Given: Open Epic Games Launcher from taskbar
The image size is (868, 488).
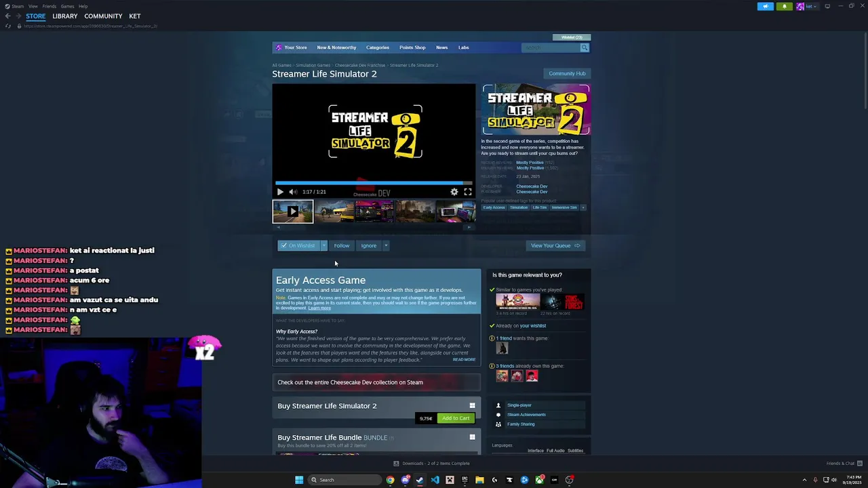Looking at the screenshot, I should (x=465, y=480).
